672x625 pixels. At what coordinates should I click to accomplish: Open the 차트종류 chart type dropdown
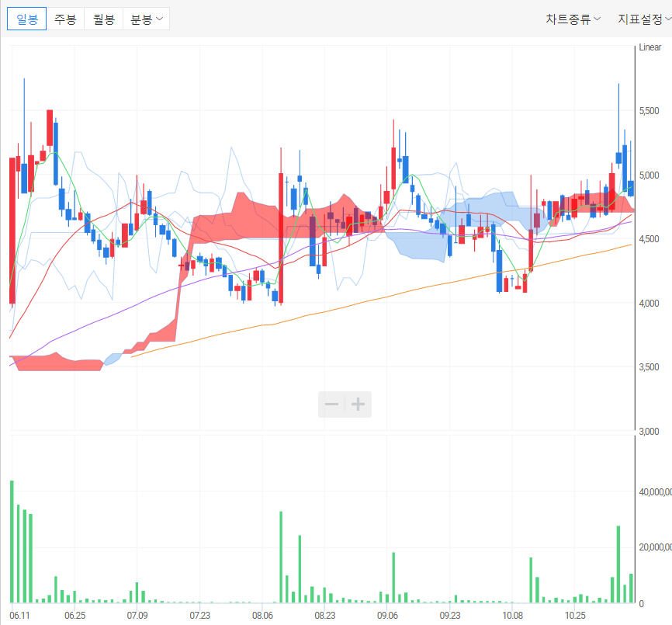click(x=573, y=19)
